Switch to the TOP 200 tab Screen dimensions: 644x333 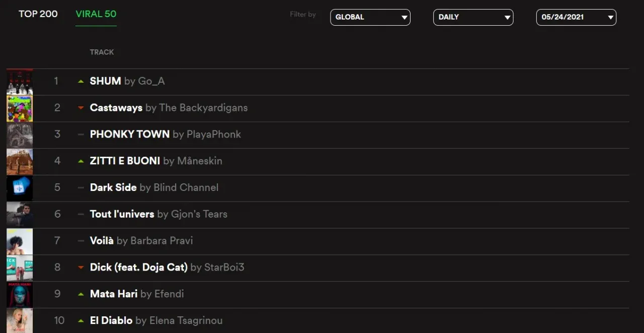pyautogui.click(x=38, y=14)
